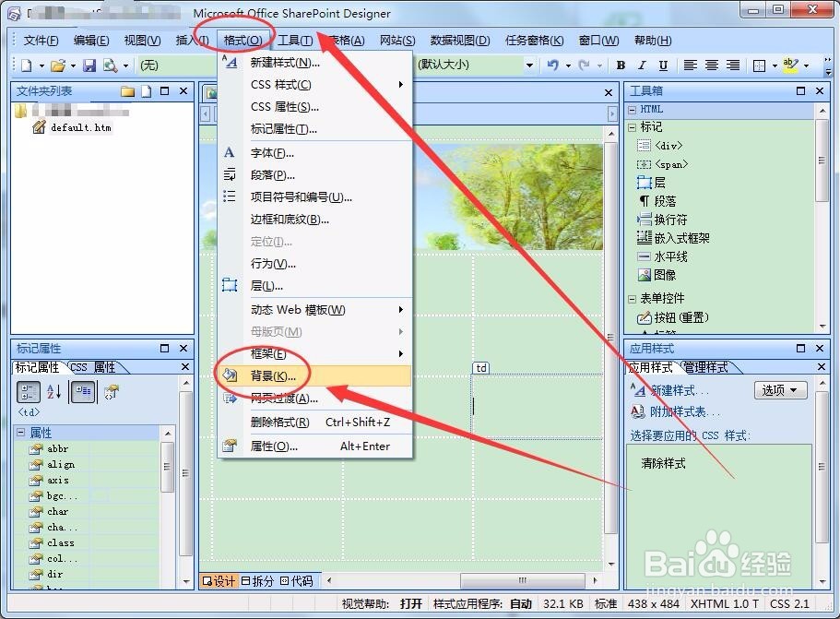The width and height of the screenshot is (840, 619).
Task: Click the Save toolbar icon
Action: [x=89, y=65]
